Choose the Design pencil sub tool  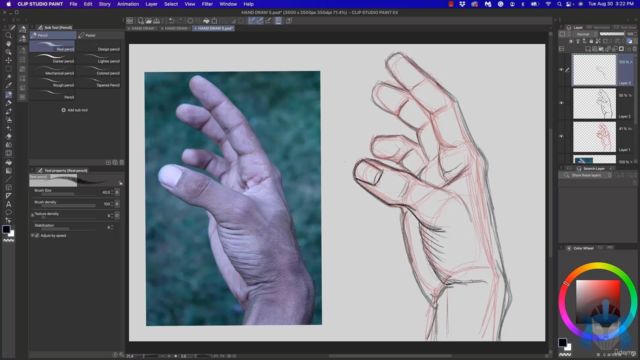click(98, 46)
